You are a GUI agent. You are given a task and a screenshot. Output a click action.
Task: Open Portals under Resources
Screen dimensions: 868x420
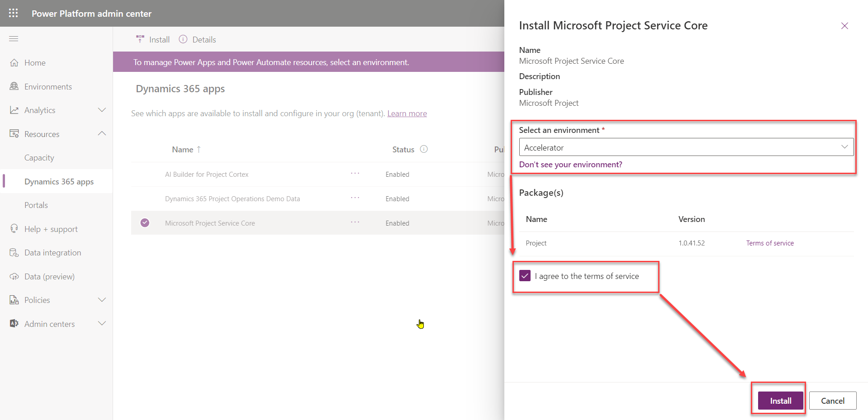click(36, 205)
